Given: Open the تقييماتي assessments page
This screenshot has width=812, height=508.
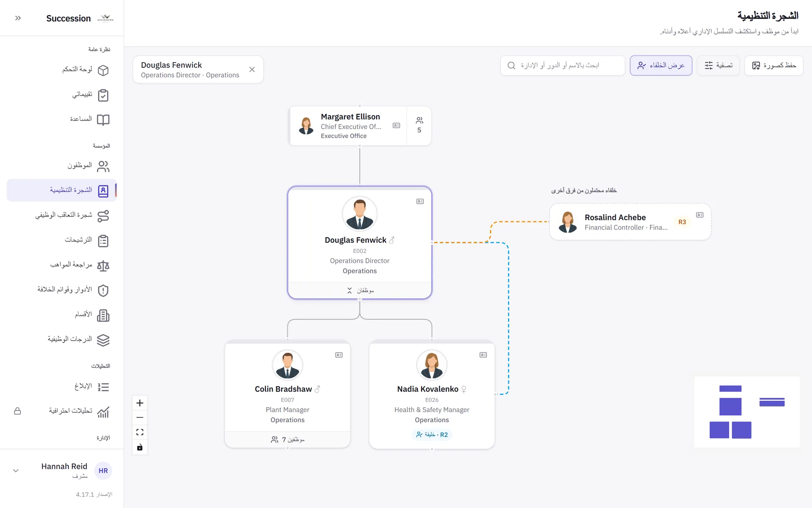Looking at the screenshot, I should click(x=62, y=95).
